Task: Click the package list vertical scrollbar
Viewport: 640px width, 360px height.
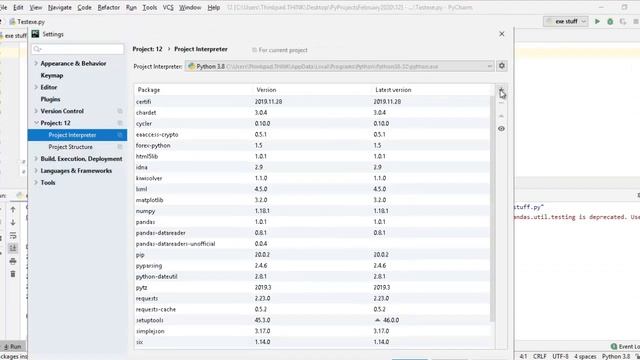Action: pyautogui.click(x=493, y=208)
